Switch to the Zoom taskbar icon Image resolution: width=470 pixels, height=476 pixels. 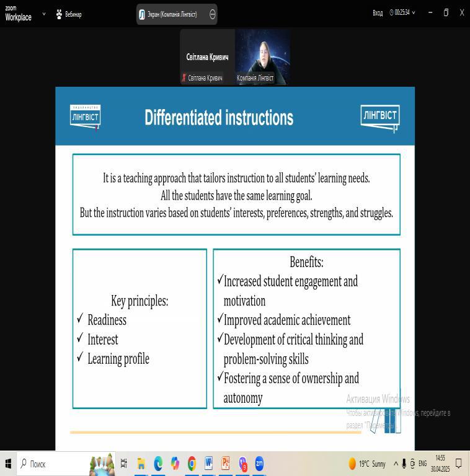pyautogui.click(x=259, y=464)
